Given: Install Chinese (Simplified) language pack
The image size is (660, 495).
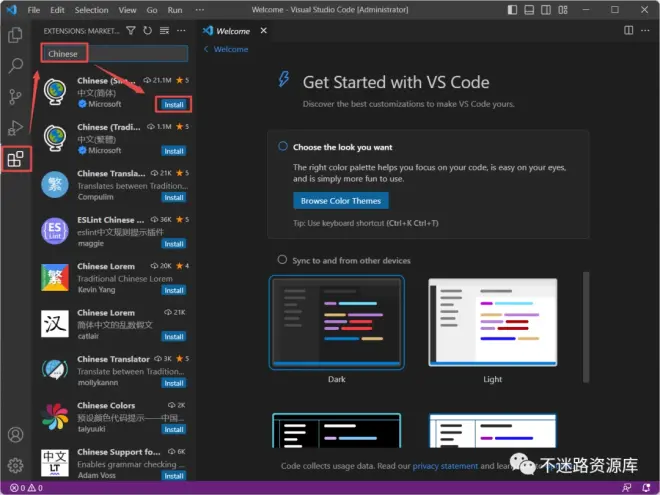Looking at the screenshot, I should [x=174, y=105].
